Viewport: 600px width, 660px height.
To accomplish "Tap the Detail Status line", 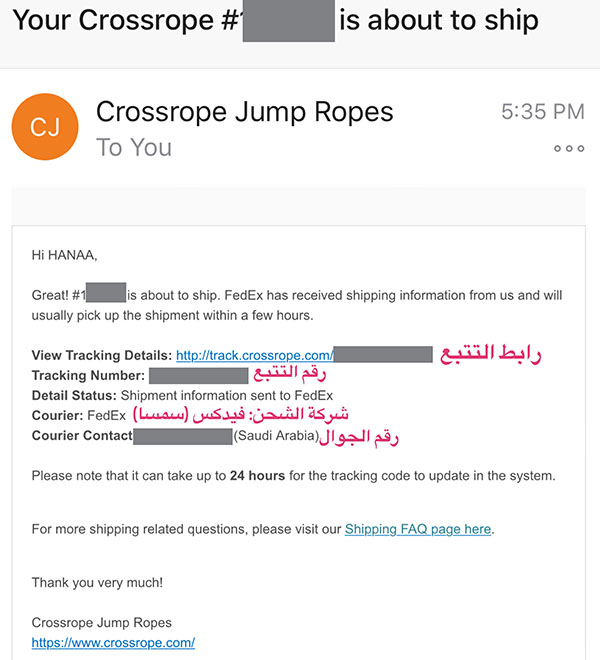I will click(182, 396).
